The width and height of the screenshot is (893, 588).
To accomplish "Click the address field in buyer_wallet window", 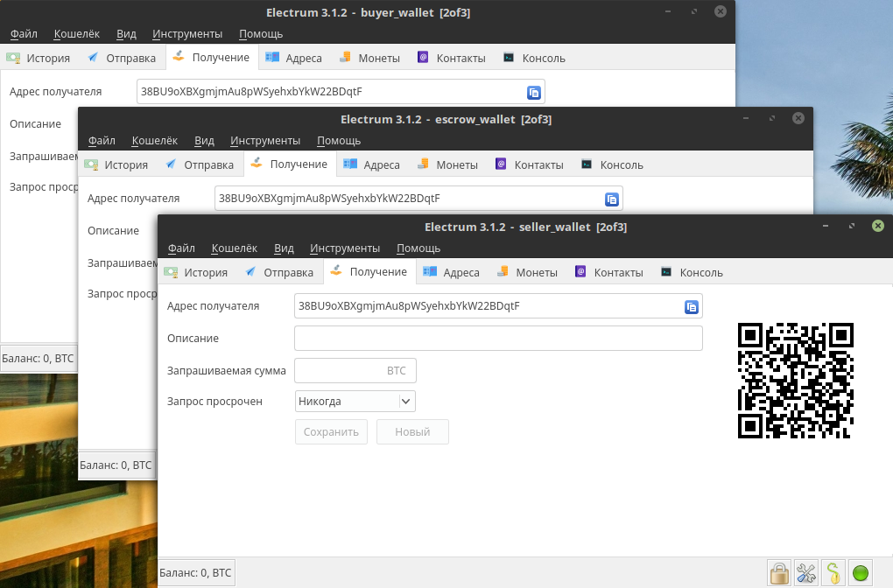I will pos(341,92).
